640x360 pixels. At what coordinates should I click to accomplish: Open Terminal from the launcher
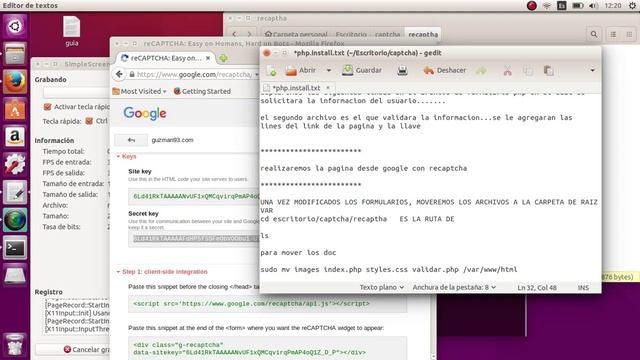click(x=15, y=248)
